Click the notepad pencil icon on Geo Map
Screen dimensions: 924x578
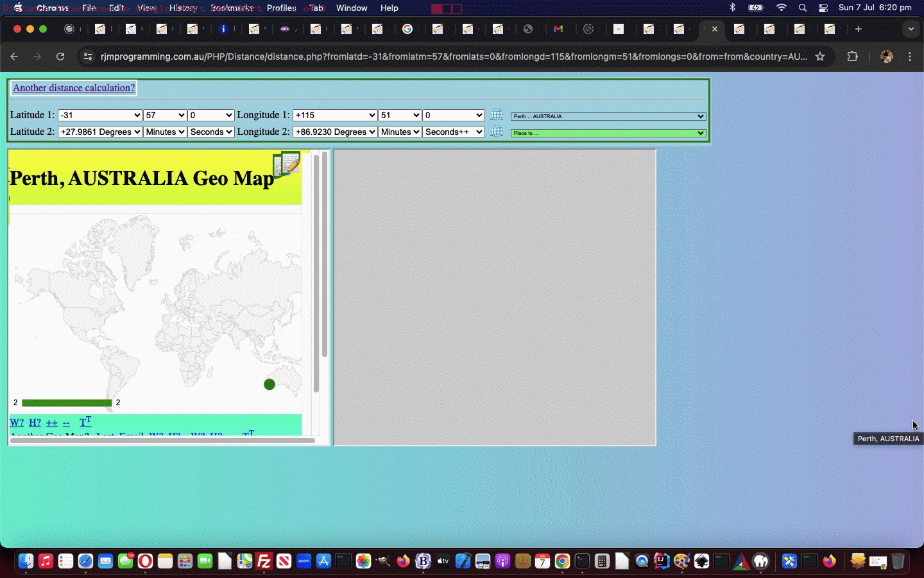(x=287, y=164)
